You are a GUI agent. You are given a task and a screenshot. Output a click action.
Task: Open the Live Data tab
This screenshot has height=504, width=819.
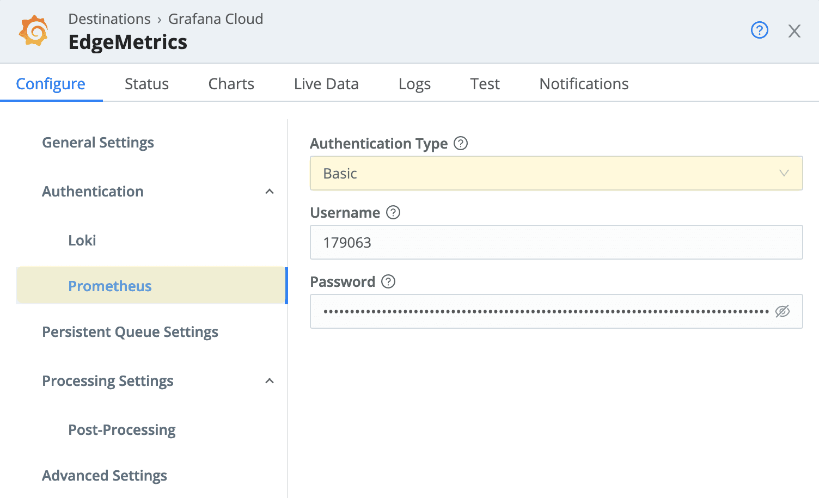coord(326,84)
